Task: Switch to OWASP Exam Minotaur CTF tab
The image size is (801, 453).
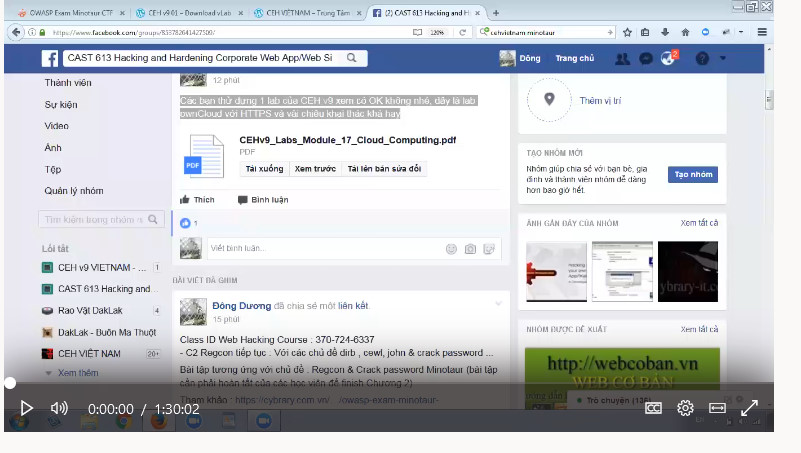Action: [x=72, y=13]
